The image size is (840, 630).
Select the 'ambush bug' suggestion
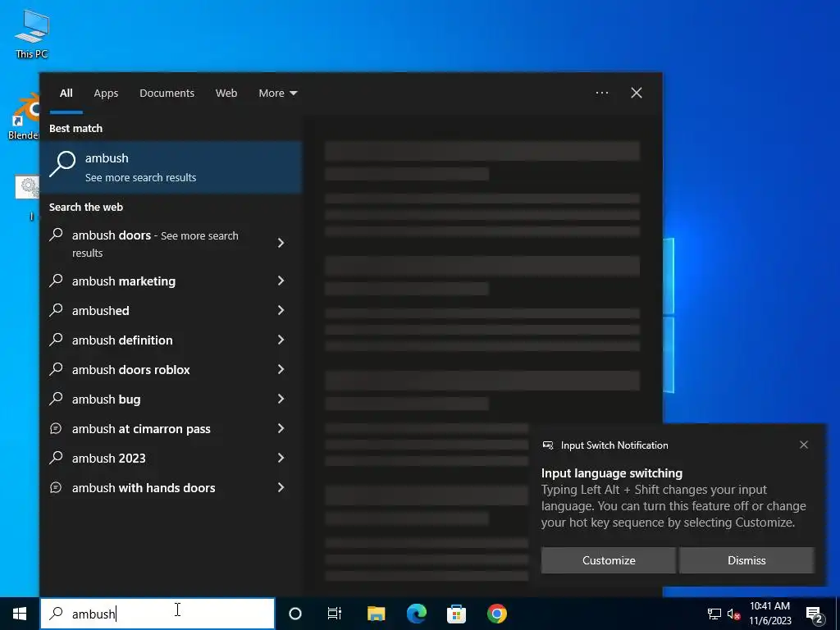(x=171, y=399)
